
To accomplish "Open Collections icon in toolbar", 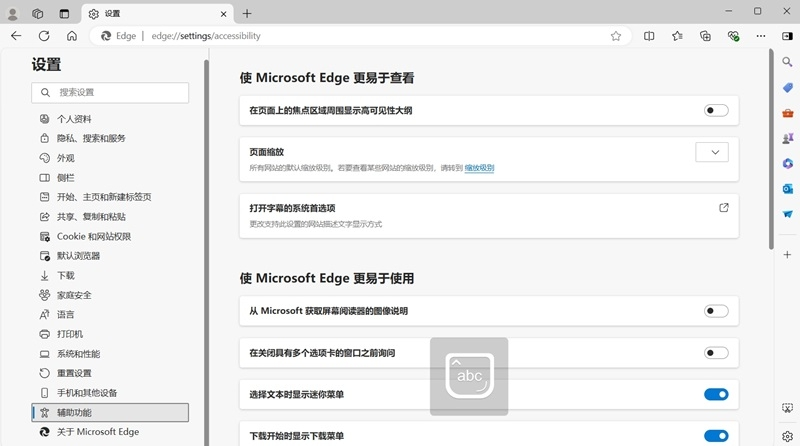I will tap(705, 36).
